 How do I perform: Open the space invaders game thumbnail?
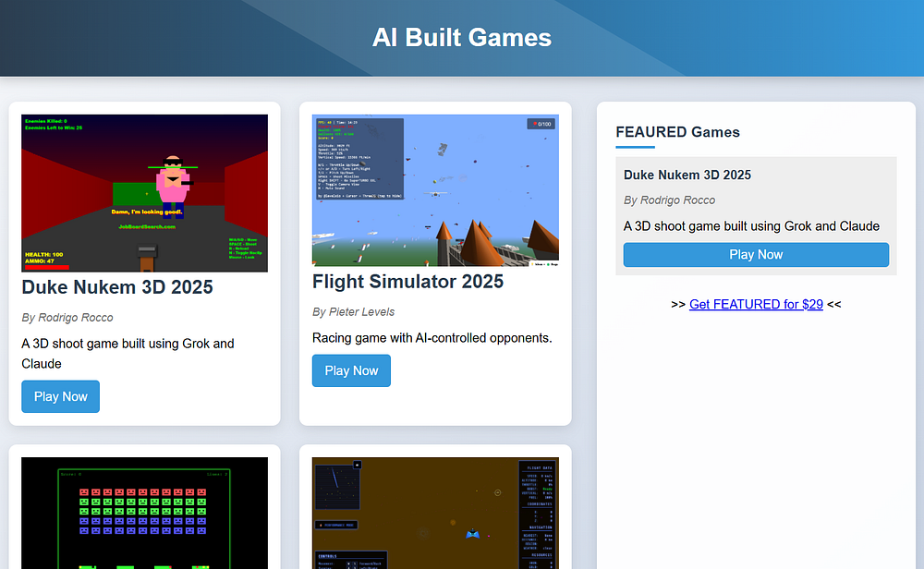[x=144, y=513]
